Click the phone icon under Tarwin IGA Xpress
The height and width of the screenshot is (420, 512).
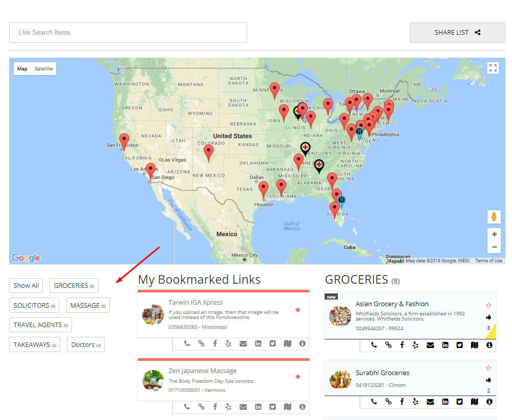(187, 343)
